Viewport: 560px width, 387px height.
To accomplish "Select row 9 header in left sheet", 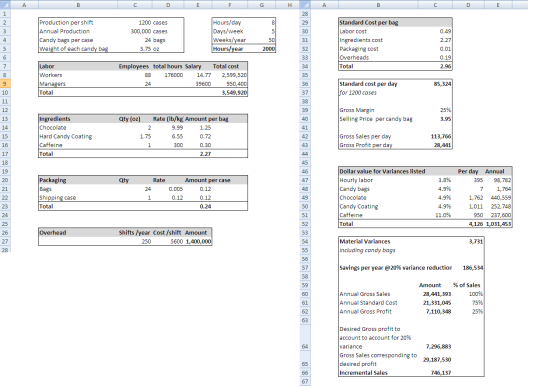I will coord(5,84).
